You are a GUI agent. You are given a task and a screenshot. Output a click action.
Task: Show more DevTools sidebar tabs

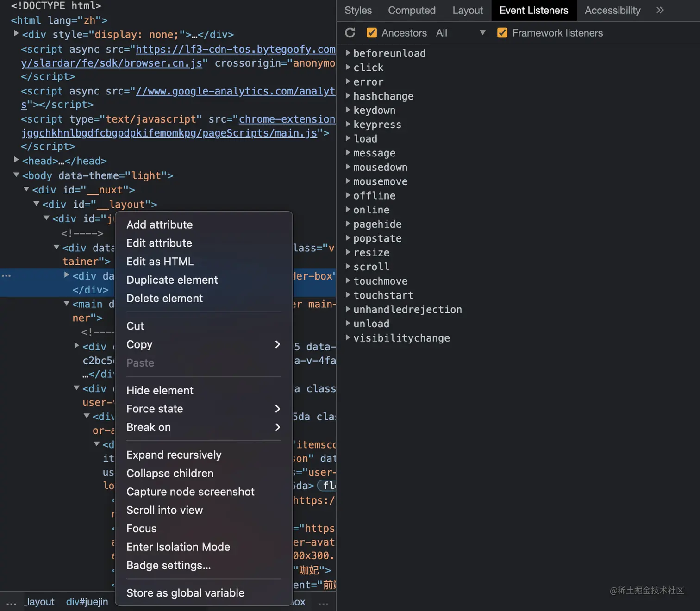pyautogui.click(x=660, y=10)
